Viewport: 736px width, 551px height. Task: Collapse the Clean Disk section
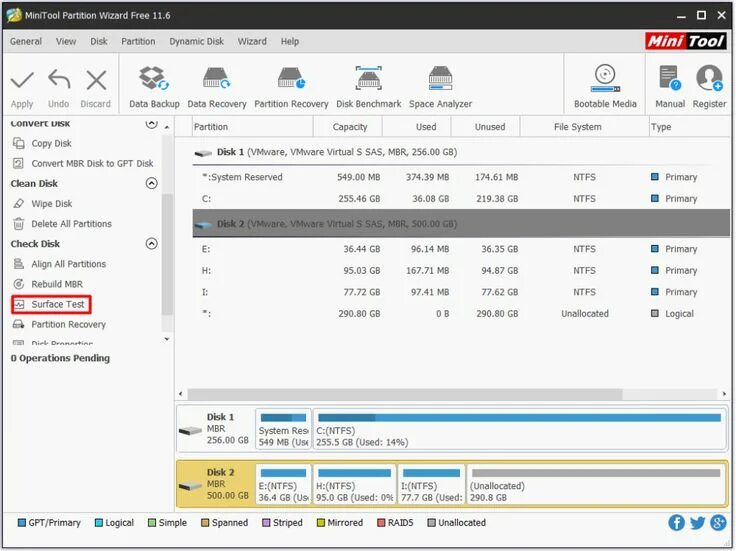click(151, 184)
